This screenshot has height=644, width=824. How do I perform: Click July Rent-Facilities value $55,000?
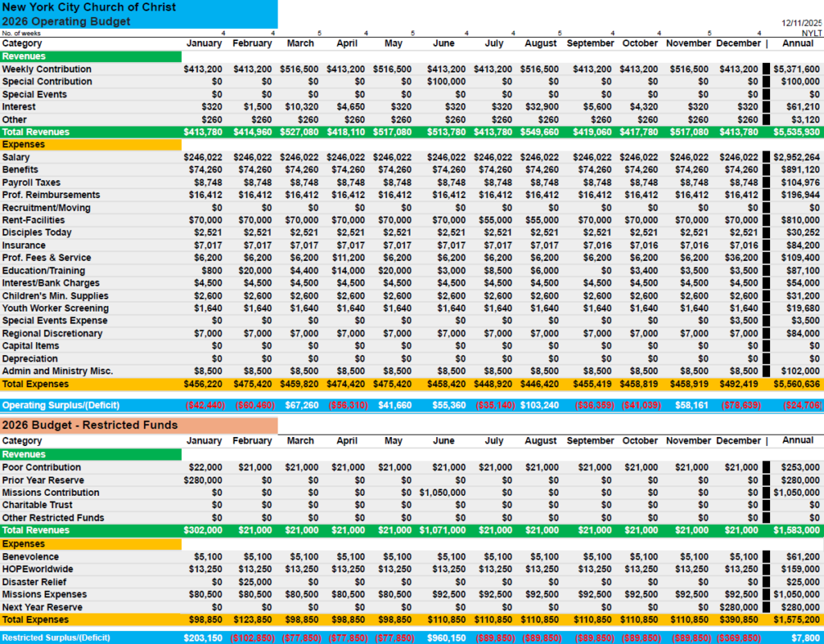pyautogui.click(x=495, y=221)
